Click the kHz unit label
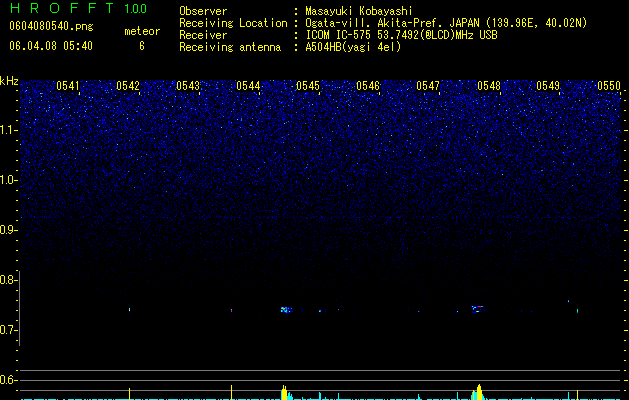629x400 pixels. point(9,81)
